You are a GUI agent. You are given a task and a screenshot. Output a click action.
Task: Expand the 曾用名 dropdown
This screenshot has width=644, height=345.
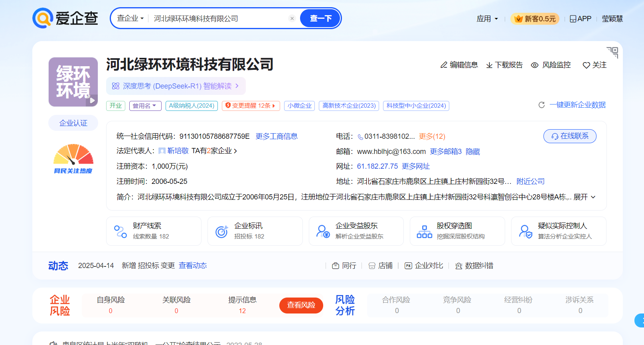(145, 106)
